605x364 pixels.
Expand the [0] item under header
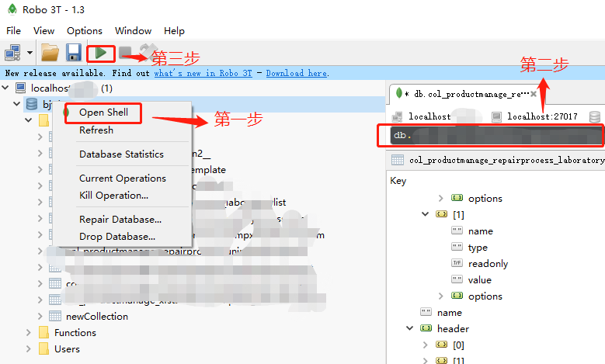point(425,345)
